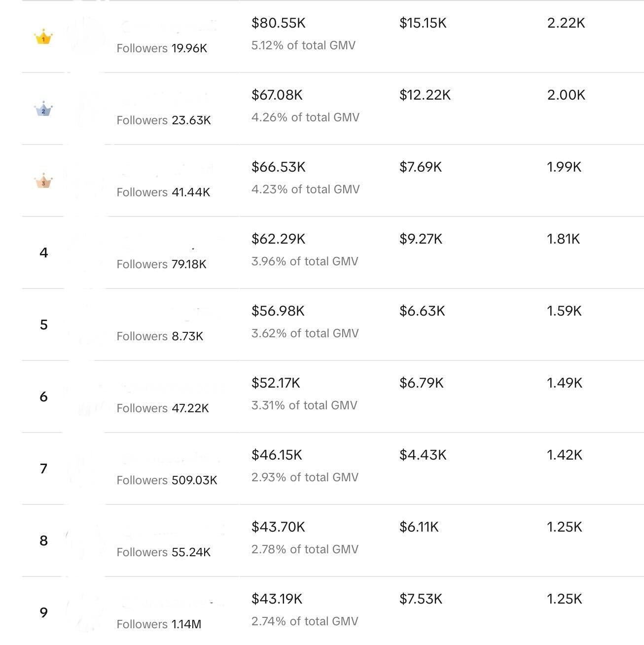The image size is (644, 645).
Task: Click the silver rank 2 crown icon
Action: tap(43, 109)
